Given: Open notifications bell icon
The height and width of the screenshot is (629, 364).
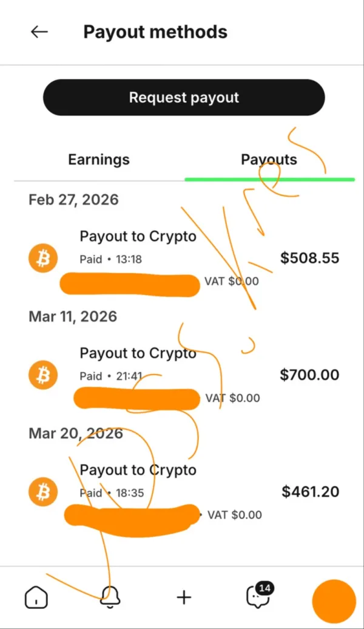Looking at the screenshot, I should [x=110, y=597].
